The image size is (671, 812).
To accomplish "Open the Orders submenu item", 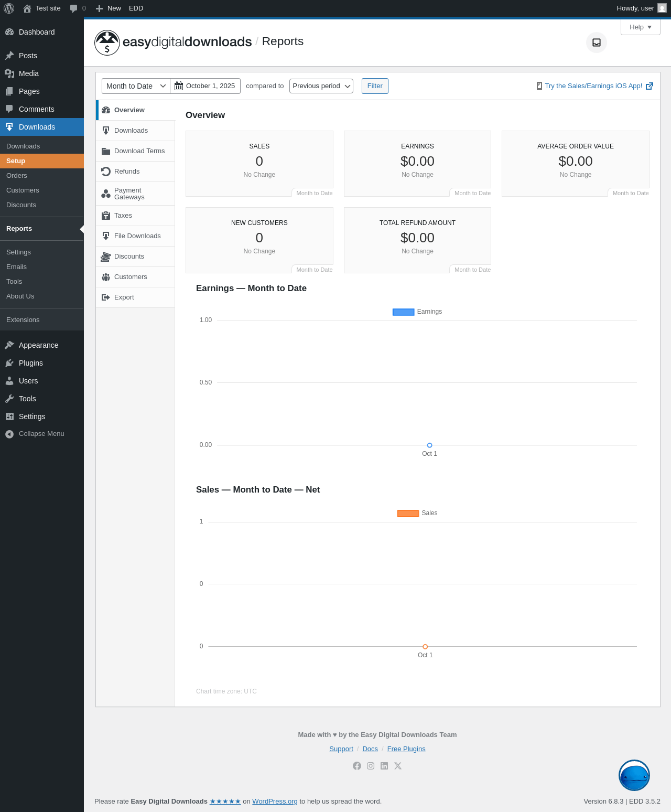I will [42, 176].
